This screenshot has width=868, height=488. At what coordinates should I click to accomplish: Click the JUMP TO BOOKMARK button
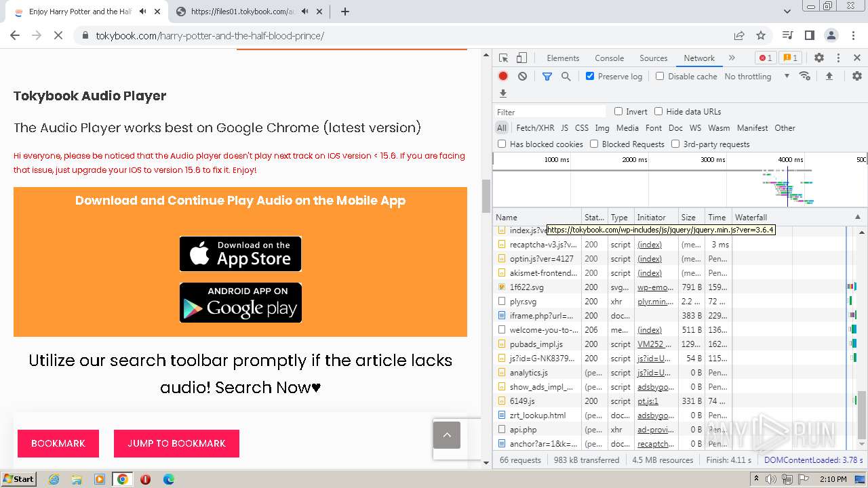(x=176, y=443)
